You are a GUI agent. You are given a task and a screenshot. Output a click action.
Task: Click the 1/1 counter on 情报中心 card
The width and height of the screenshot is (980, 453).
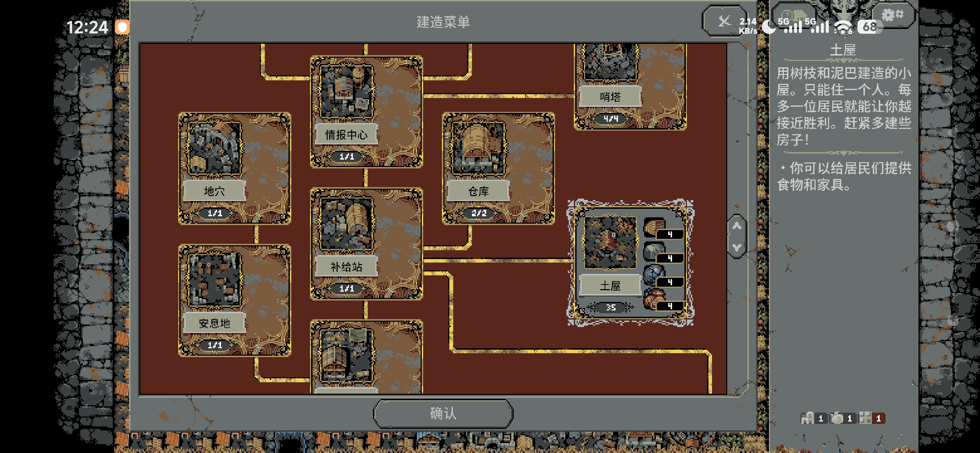click(x=346, y=156)
